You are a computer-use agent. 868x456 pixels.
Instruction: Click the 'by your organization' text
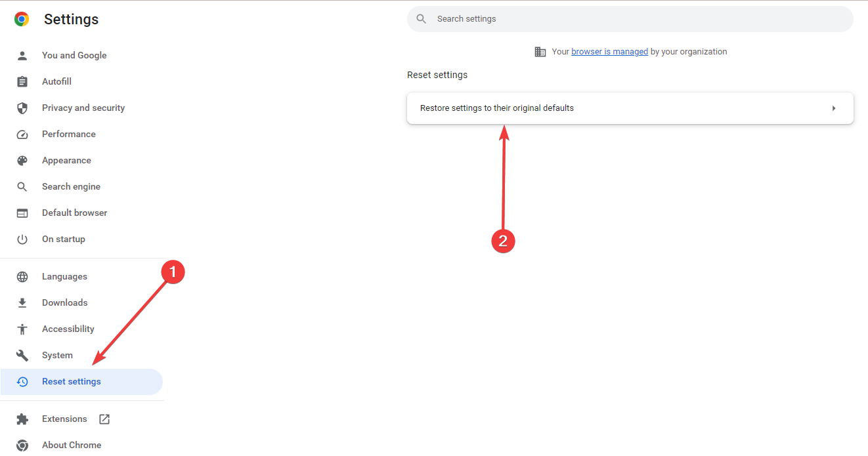[689, 51]
